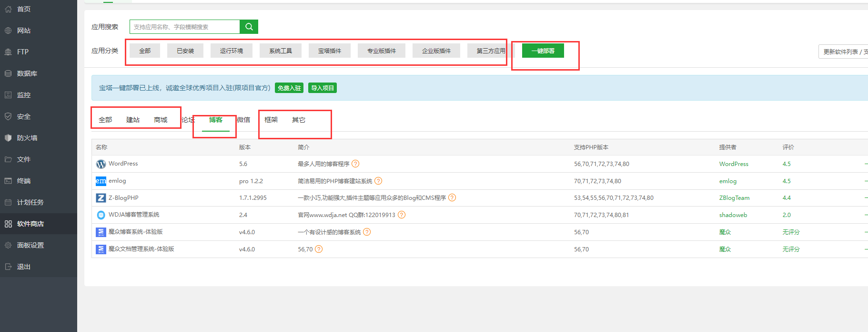Click the monitoring chart icon in the sidebar
Screen dimensions: 868x332
pyautogui.click(x=8, y=95)
